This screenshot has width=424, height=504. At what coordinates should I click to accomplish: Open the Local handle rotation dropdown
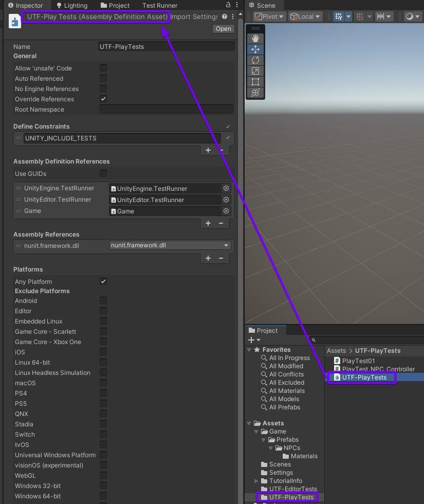pyautogui.click(x=305, y=16)
